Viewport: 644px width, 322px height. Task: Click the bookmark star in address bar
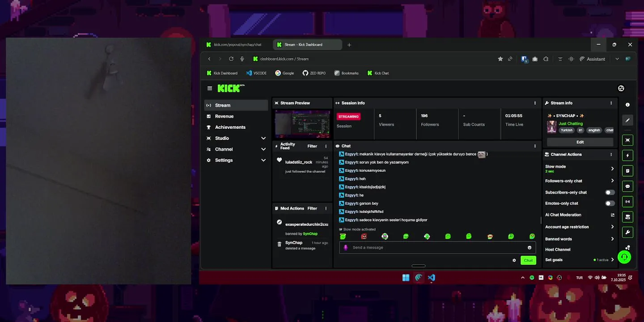click(500, 59)
